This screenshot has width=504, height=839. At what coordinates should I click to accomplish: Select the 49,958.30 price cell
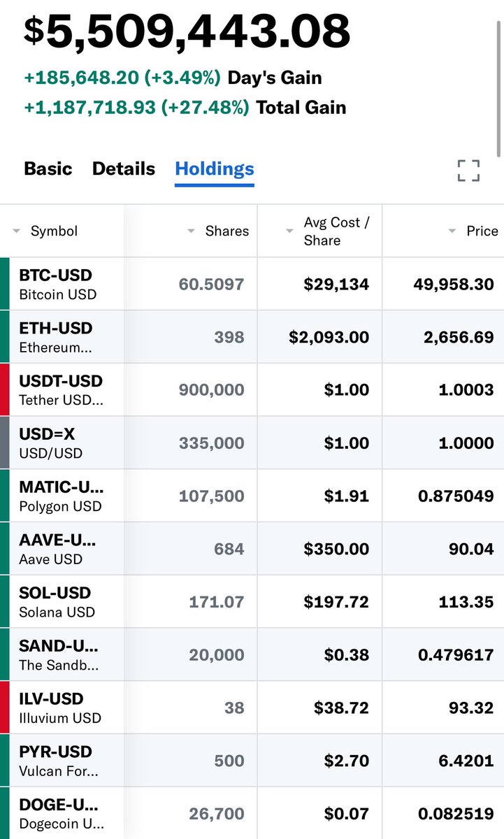tap(443, 285)
